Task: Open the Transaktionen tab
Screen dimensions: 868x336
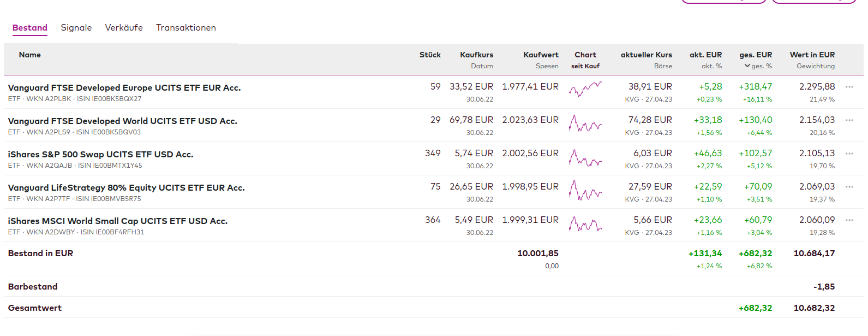Action: pyautogui.click(x=186, y=28)
